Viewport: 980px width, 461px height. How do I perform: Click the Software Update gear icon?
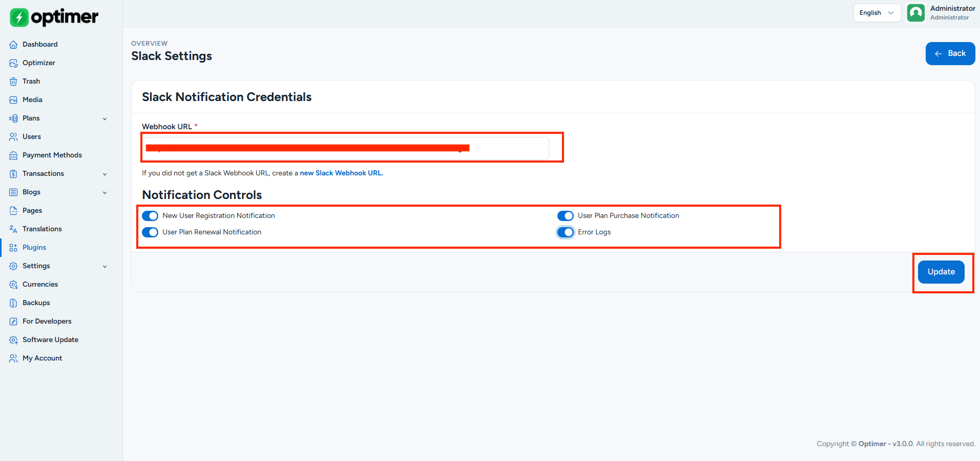coord(13,340)
